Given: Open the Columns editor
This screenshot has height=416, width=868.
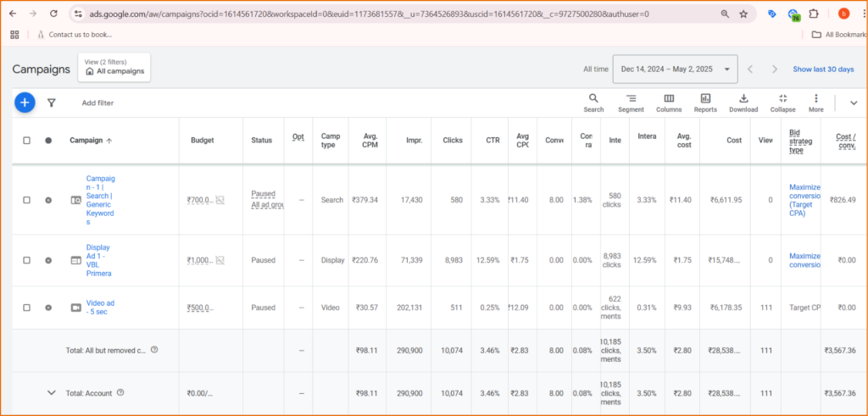Looking at the screenshot, I should [x=668, y=103].
